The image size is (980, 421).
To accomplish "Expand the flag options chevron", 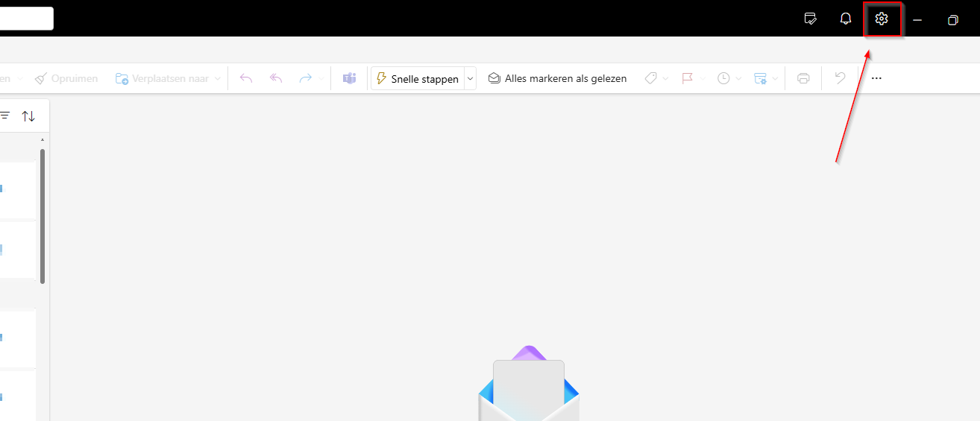I will click(x=702, y=78).
